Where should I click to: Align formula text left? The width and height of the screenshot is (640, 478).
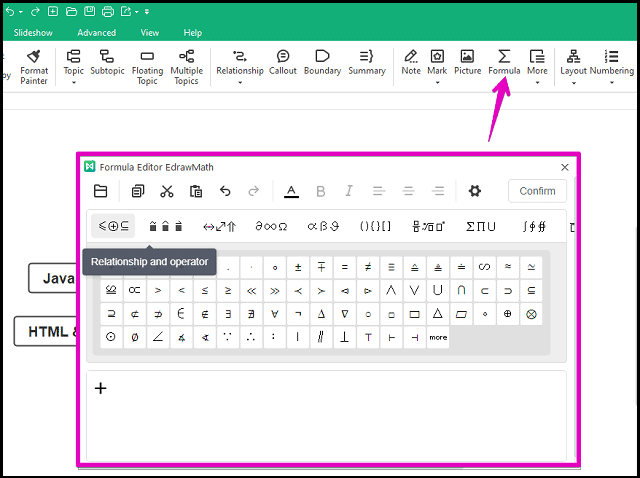click(379, 191)
